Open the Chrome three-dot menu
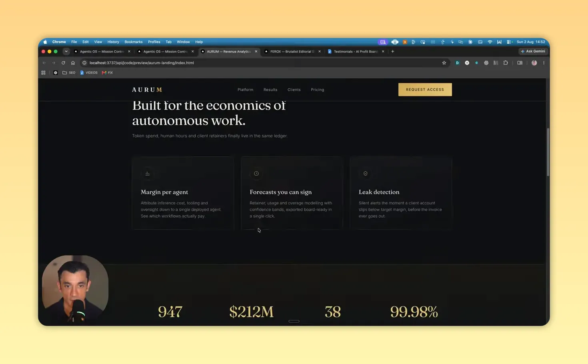 [544, 63]
